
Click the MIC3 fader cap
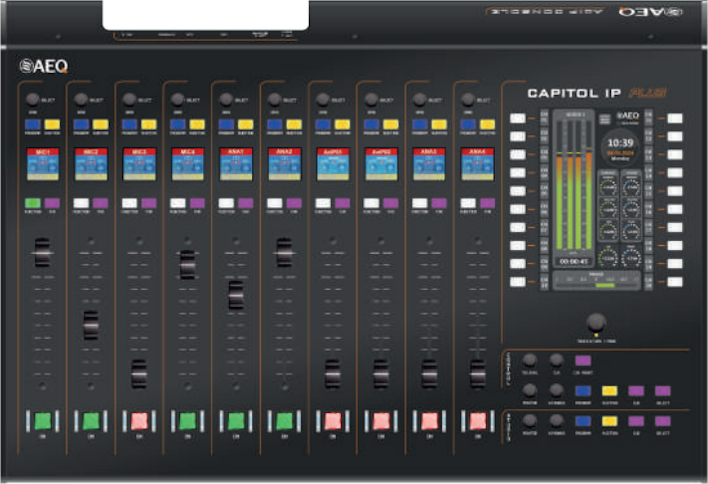coord(139,374)
